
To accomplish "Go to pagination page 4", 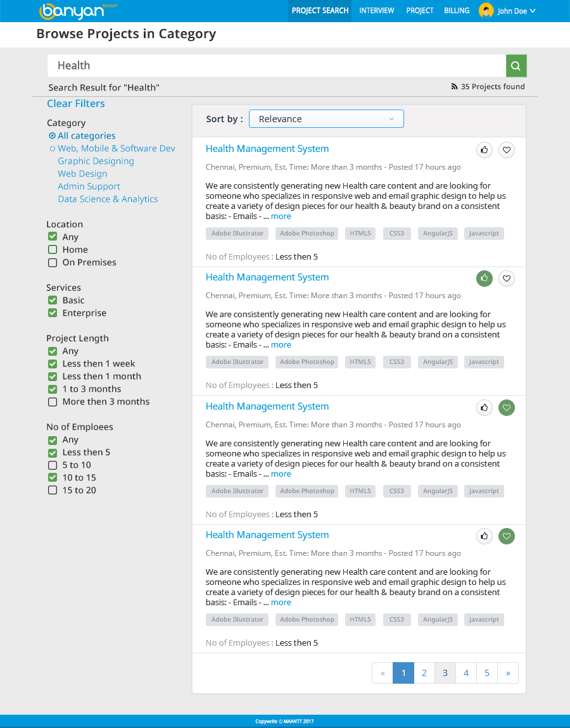I will pos(466,673).
